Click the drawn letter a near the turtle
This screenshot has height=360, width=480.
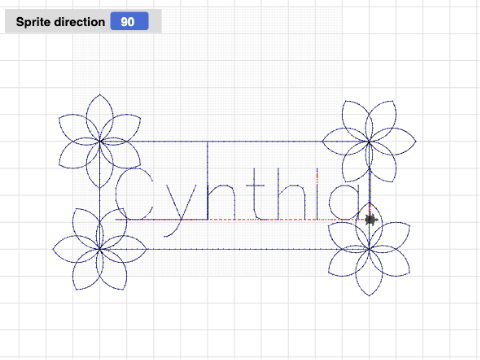[x=345, y=202]
